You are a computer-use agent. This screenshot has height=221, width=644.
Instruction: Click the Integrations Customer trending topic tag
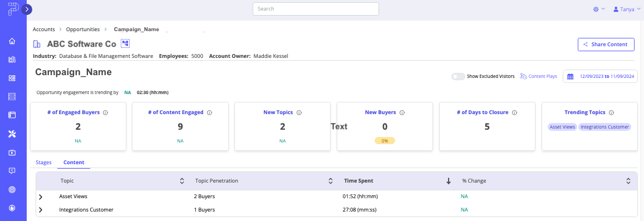[x=604, y=127]
